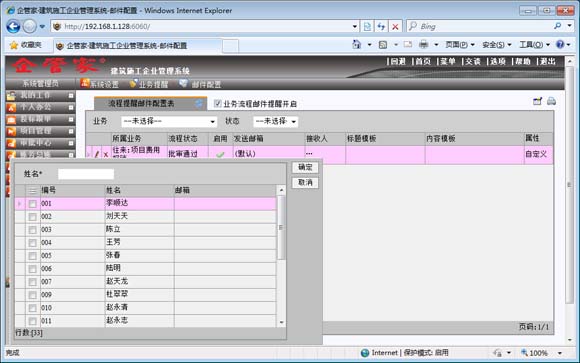Image resolution: width=580 pixels, height=363 pixels.
Task: Toggle the compatibility view icon
Action: (x=367, y=26)
